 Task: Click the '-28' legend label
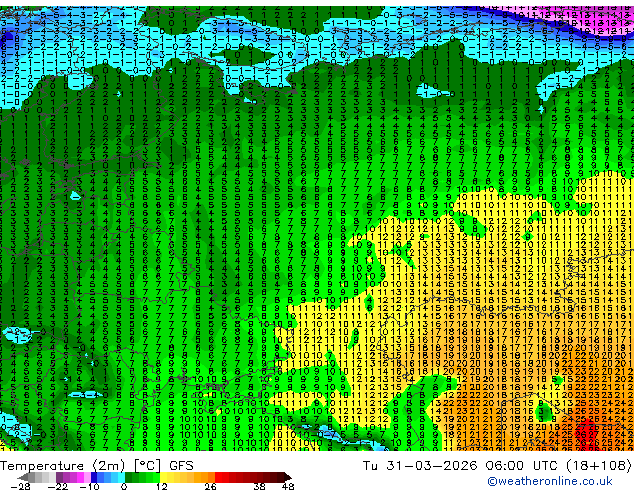coord(20,486)
